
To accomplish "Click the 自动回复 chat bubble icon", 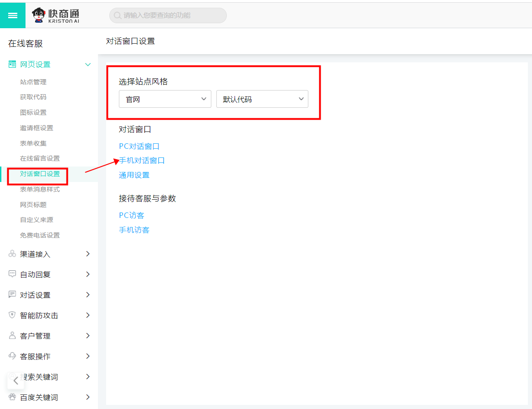I will tap(12, 274).
